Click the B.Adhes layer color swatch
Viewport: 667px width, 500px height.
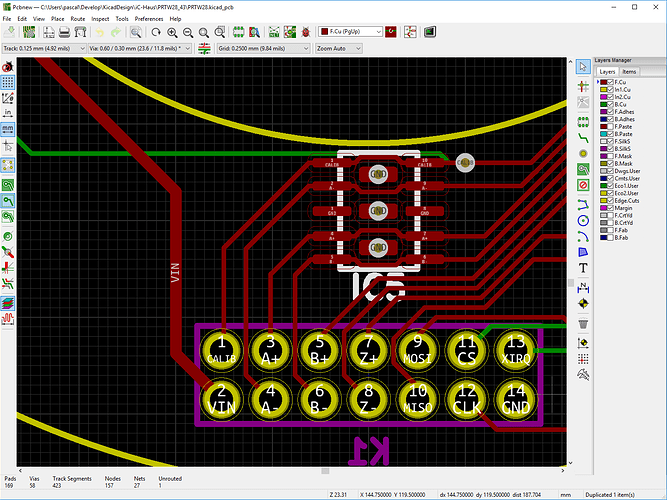pos(603,119)
